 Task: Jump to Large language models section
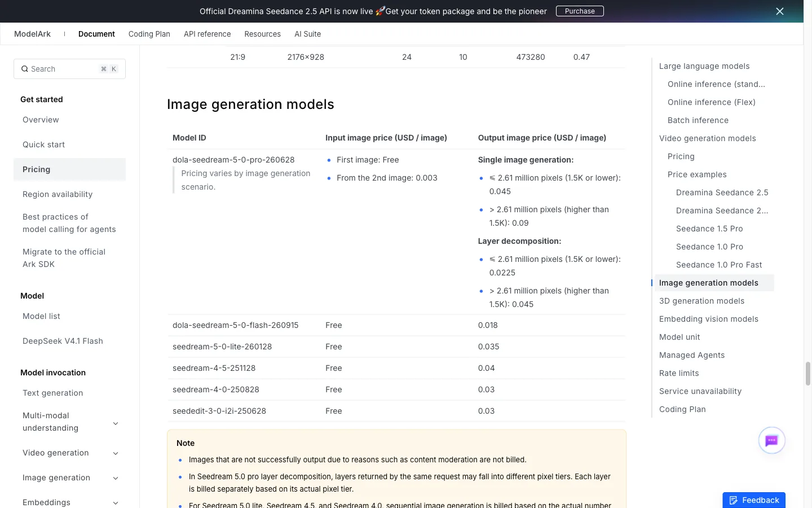[x=704, y=66]
